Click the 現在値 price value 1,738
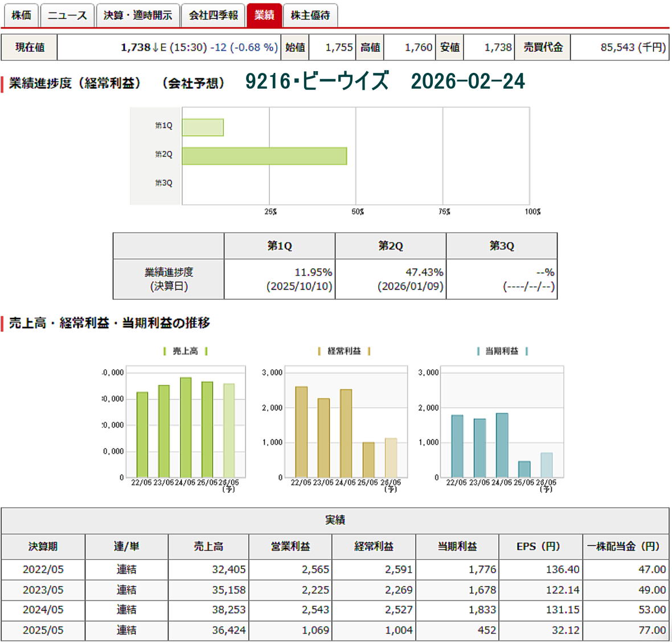Image resolution: width=672 pixels, height=642 pixels. [136, 47]
